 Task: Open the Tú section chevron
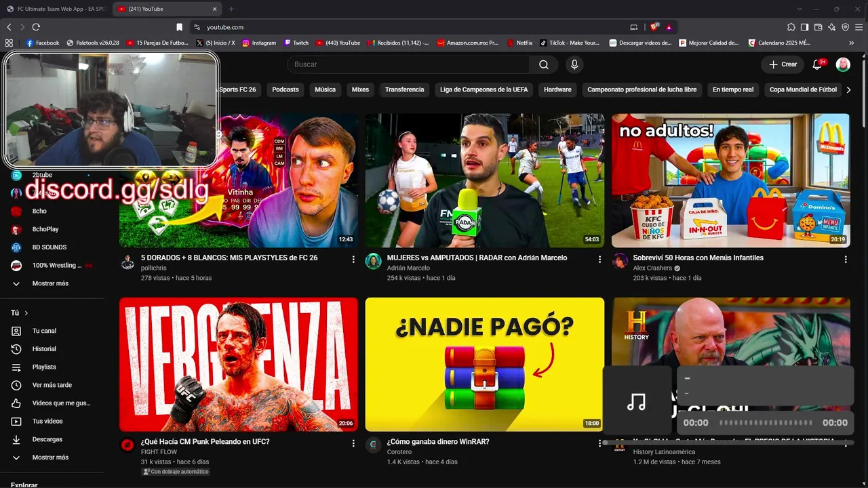tap(26, 313)
